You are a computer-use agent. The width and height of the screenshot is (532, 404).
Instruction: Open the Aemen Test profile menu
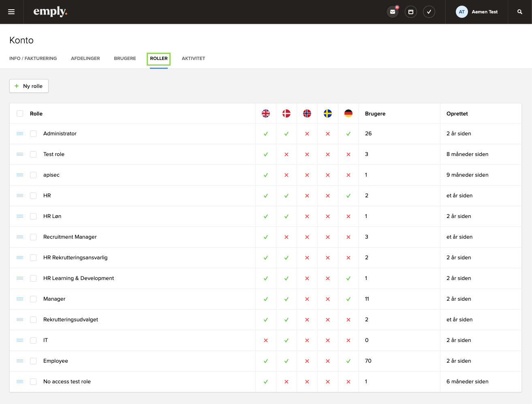tap(477, 12)
